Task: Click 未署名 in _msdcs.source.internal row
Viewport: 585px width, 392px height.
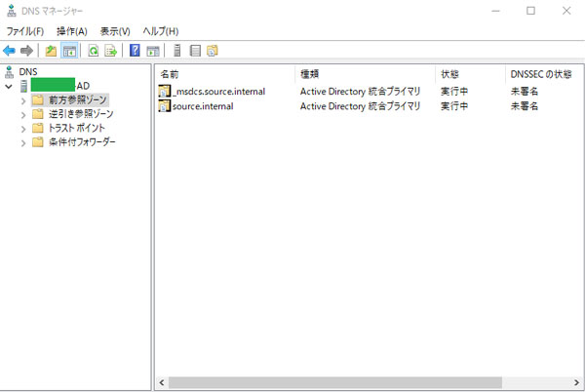Action: coord(525,92)
